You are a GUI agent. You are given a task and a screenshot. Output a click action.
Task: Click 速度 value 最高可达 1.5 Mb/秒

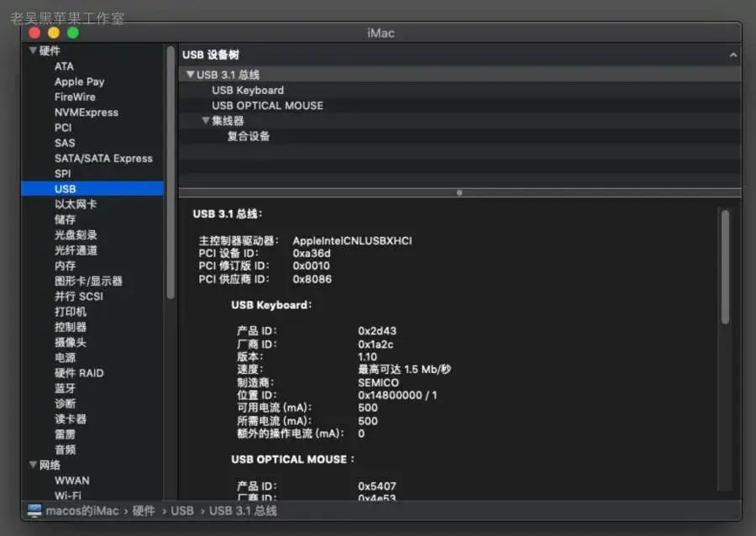[405, 369]
